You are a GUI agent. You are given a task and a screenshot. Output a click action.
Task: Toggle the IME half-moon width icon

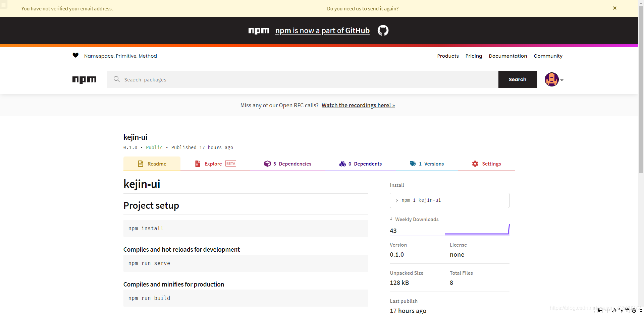point(614,310)
